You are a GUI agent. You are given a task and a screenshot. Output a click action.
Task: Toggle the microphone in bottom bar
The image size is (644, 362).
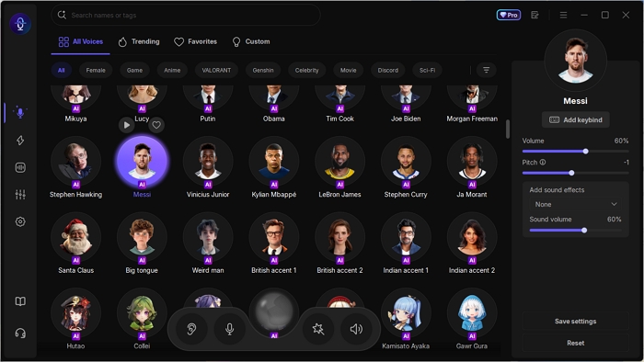[x=230, y=329]
